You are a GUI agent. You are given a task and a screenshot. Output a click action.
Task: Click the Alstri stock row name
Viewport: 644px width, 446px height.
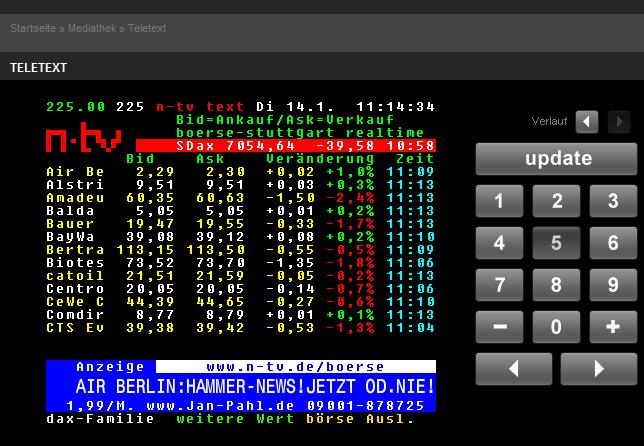(75, 185)
